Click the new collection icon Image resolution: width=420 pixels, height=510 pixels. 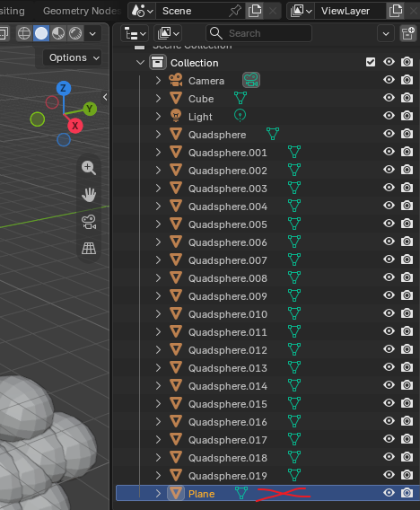408,33
